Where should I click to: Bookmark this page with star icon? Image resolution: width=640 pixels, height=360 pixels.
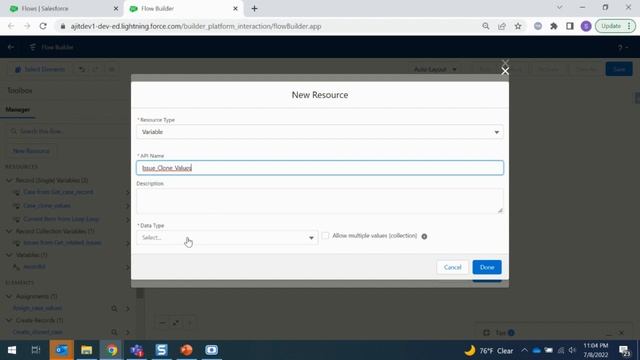point(518,26)
